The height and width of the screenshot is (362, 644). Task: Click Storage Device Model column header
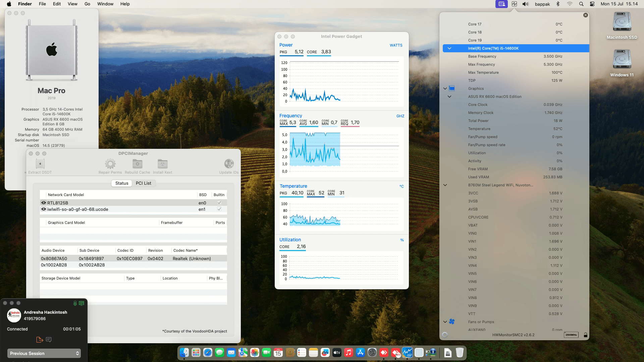(x=82, y=278)
